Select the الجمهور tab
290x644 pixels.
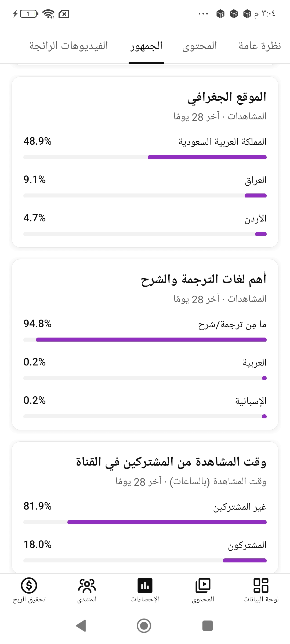[x=146, y=46]
